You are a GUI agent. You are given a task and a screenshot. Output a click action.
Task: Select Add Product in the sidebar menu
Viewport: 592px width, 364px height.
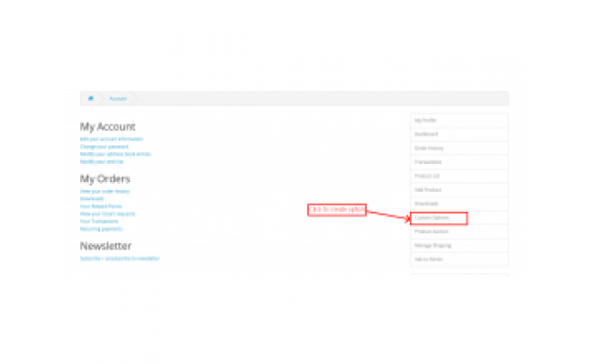(459, 190)
